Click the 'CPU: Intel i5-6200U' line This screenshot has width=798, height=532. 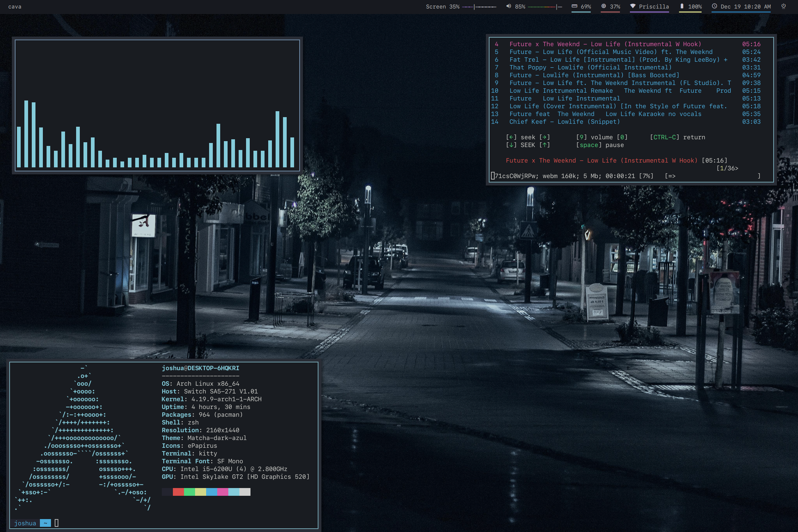[225, 469]
